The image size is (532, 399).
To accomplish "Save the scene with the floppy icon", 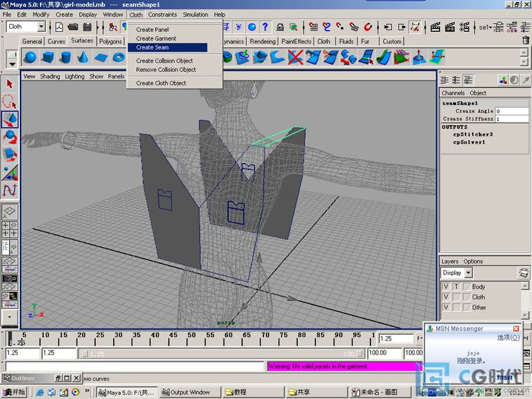I will pyautogui.click(x=87, y=27).
